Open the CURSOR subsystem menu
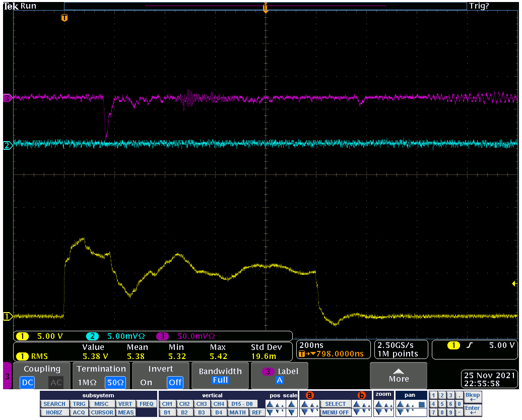The image size is (522, 420). [102, 412]
